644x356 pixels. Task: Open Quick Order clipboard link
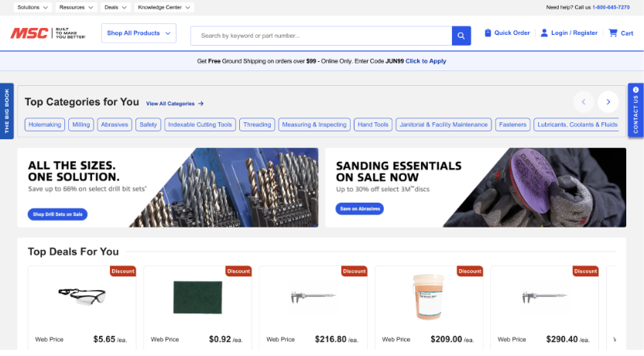click(x=507, y=33)
